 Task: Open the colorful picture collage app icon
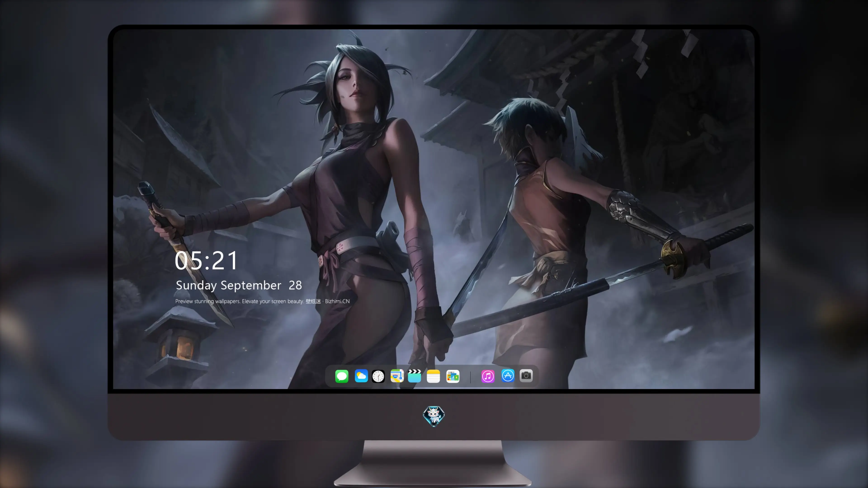tap(453, 376)
